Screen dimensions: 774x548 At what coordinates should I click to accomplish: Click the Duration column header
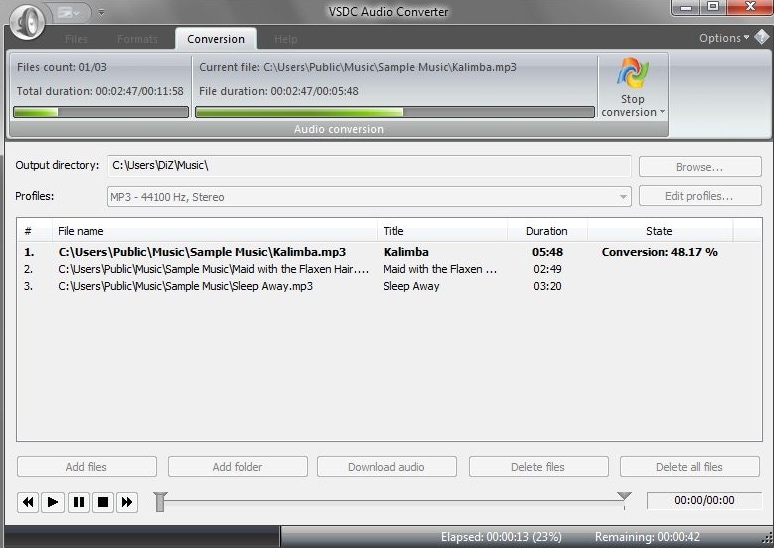tap(547, 231)
